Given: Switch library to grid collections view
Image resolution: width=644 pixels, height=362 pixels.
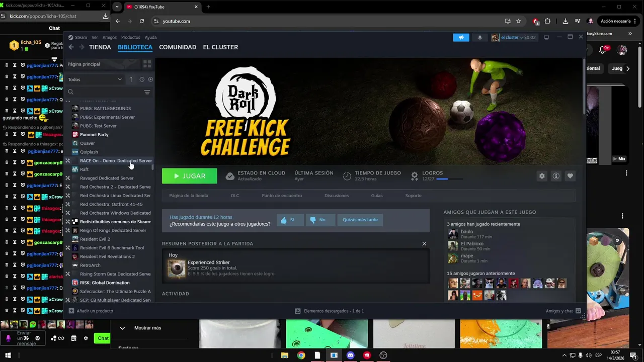Looking at the screenshot, I should point(147,64).
